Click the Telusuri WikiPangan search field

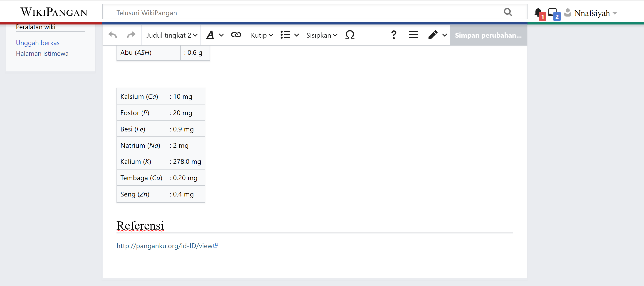click(x=300, y=13)
